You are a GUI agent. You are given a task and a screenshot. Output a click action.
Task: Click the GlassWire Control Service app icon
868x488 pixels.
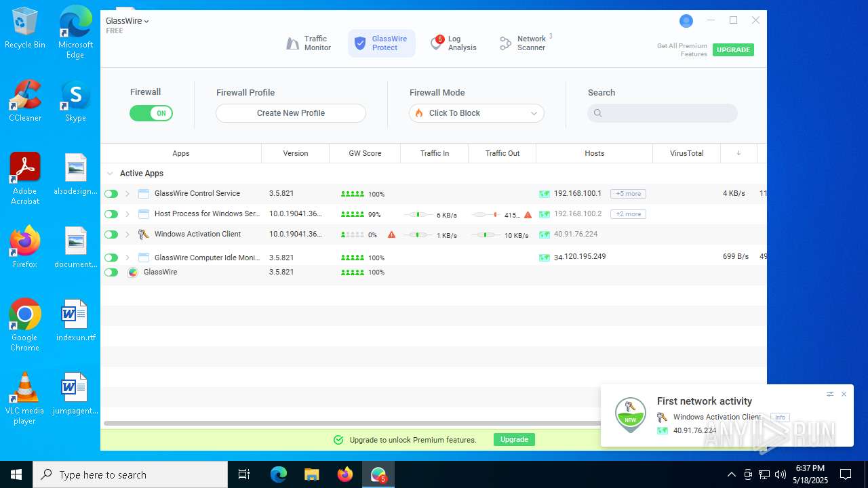click(143, 194)
